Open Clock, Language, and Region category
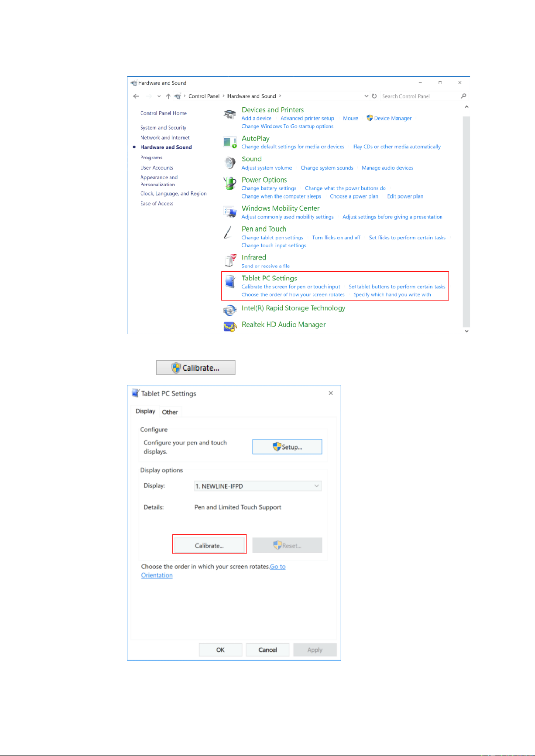Image resolution: width=535 pixels, height=756 pixels. click(x=173, y=193)
